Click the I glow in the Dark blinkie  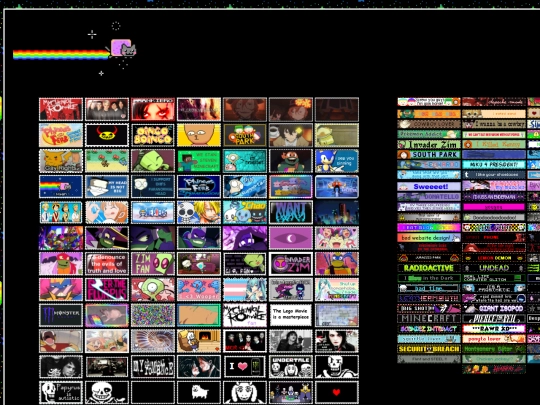click(429, 278)
